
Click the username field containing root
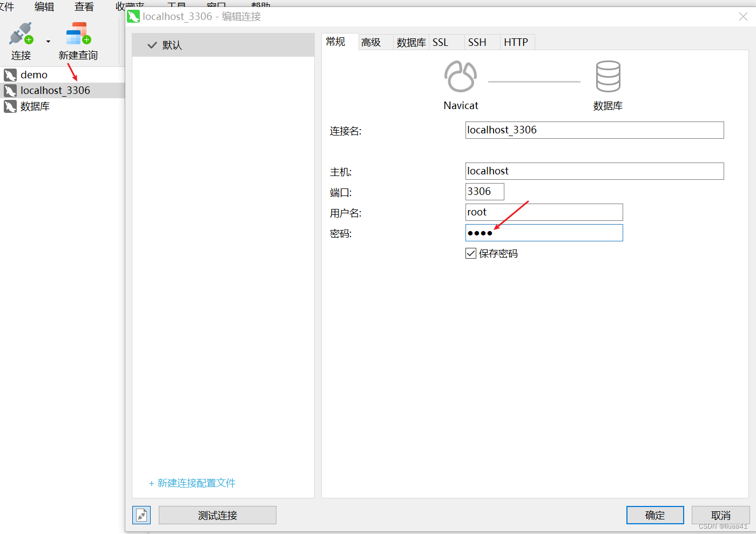544,212
